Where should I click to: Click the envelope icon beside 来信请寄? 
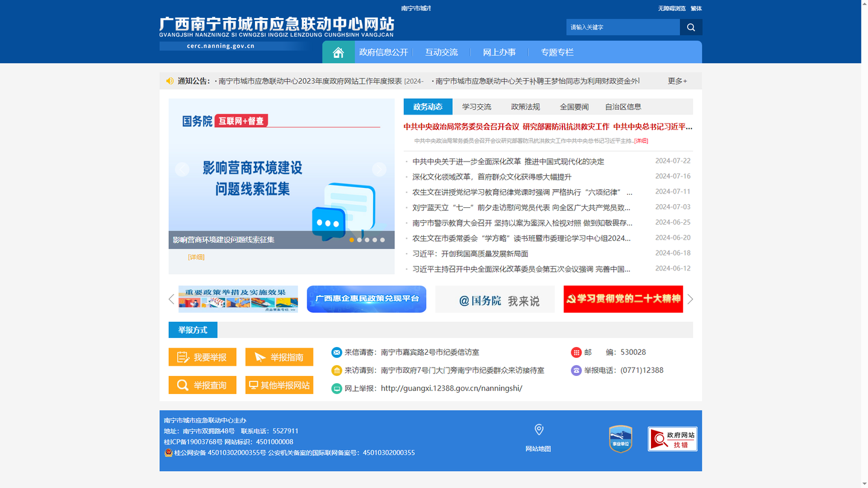337,352
